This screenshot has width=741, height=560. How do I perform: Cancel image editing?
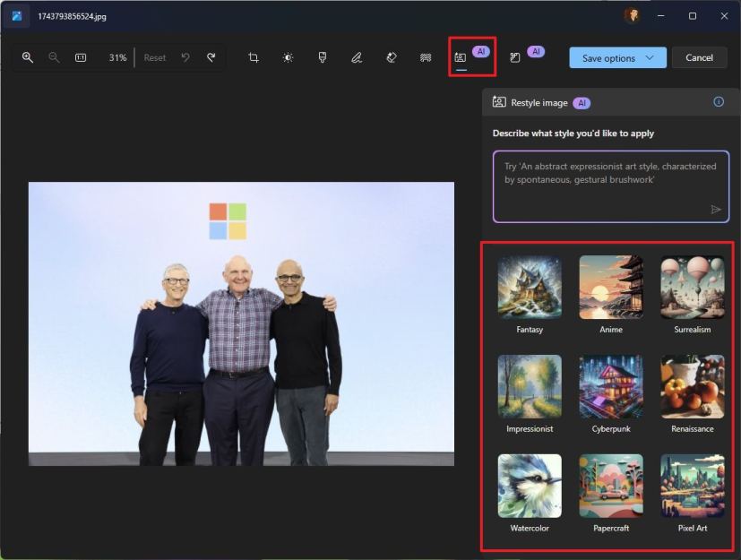click(699, 56)
